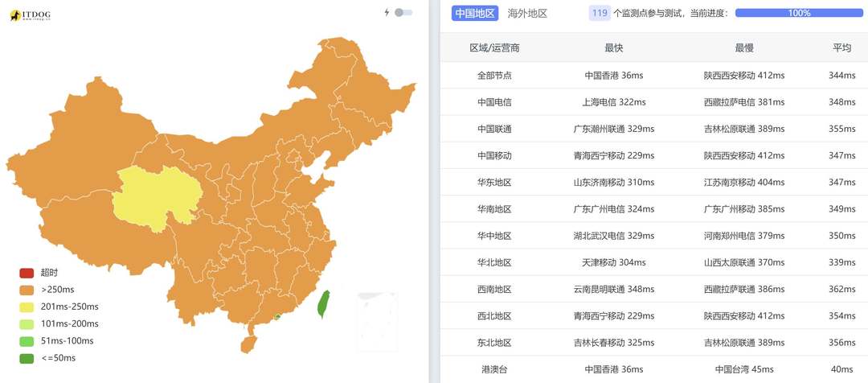Click the 100% progress bar
Image resolution: width=868 pixels, height=383 pixels.
coord(799,13)
